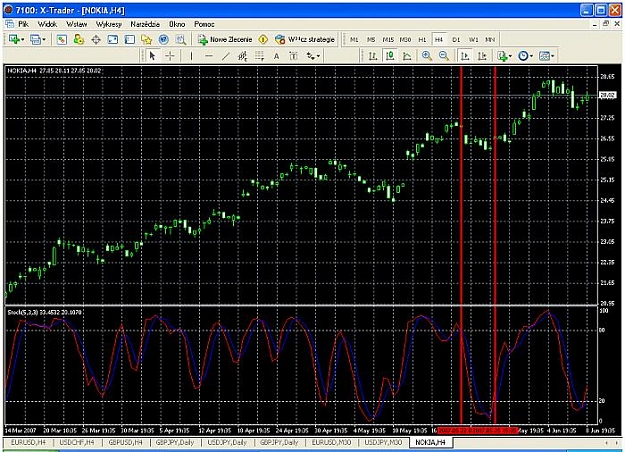Click the favorites star folder icon

(147, 39)
